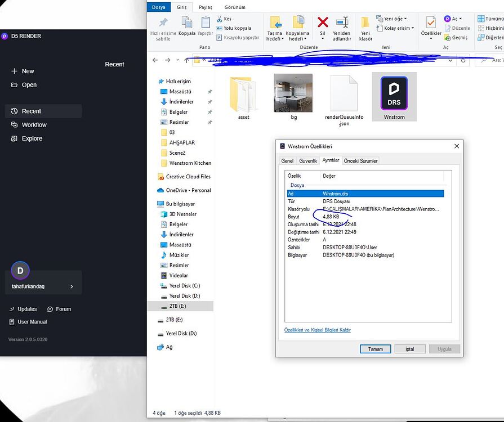504x422 pixels.
Task: Open the Wnstrom DRS file icon
Action: pyautogui.click(x=394, y=93)
